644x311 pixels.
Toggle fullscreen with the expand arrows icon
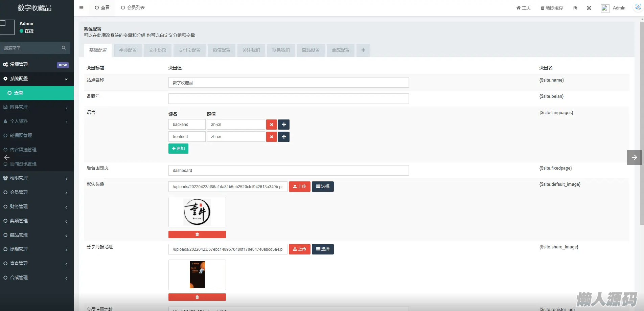click(x=589, y=8)
